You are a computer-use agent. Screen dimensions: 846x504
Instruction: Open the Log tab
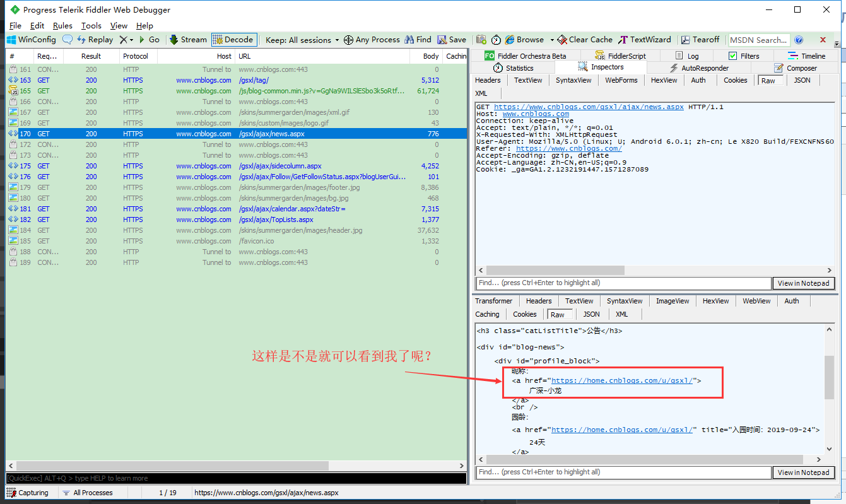[x=687, y=56]
